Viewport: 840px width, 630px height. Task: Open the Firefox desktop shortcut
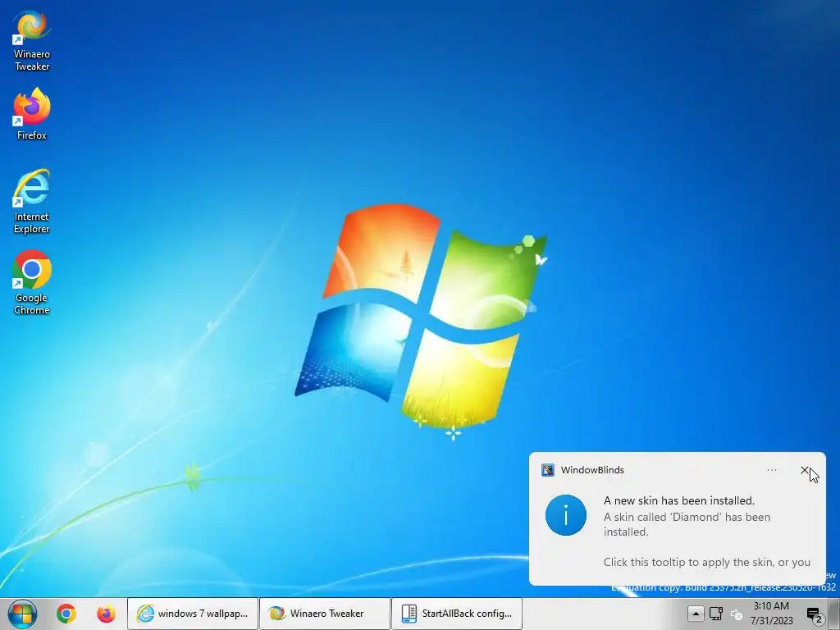[32, 115]
